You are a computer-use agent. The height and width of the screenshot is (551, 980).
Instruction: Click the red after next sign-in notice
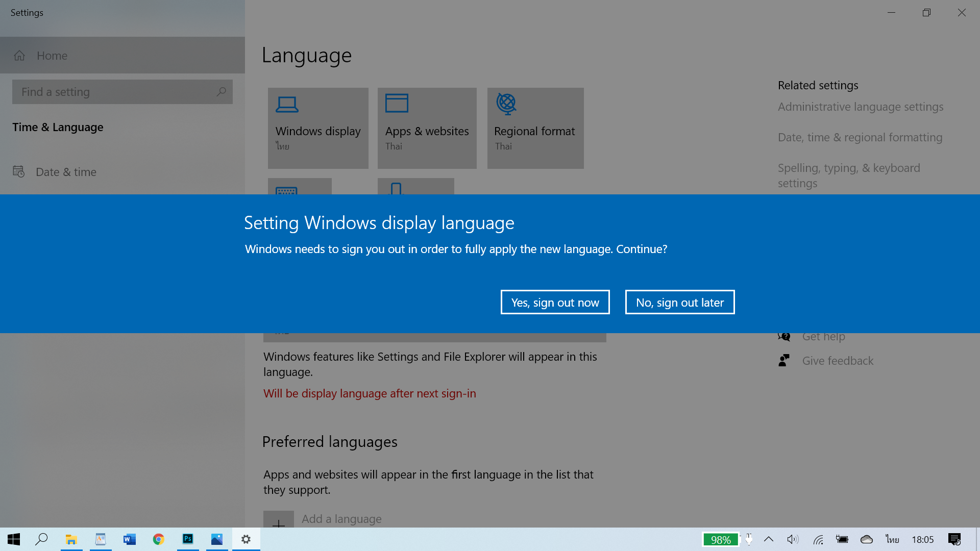pos(370,393)
